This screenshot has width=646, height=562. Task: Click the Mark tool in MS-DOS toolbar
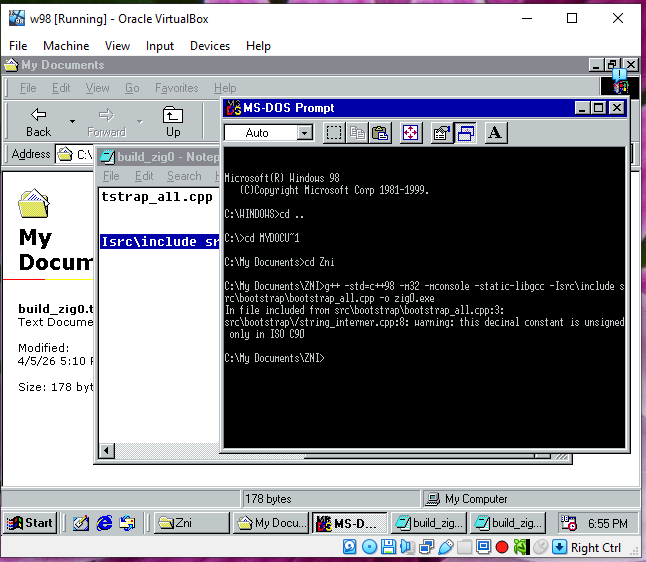[x=334, y=133]
